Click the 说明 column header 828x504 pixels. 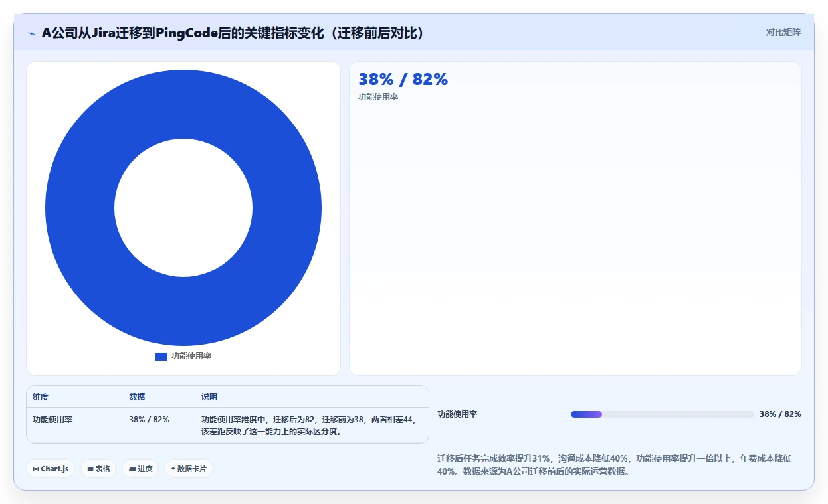point(209,397)
